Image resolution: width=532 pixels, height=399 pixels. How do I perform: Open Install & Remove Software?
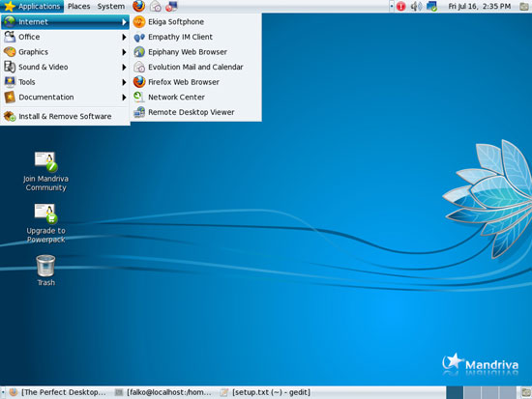click(x=65, y=116)
